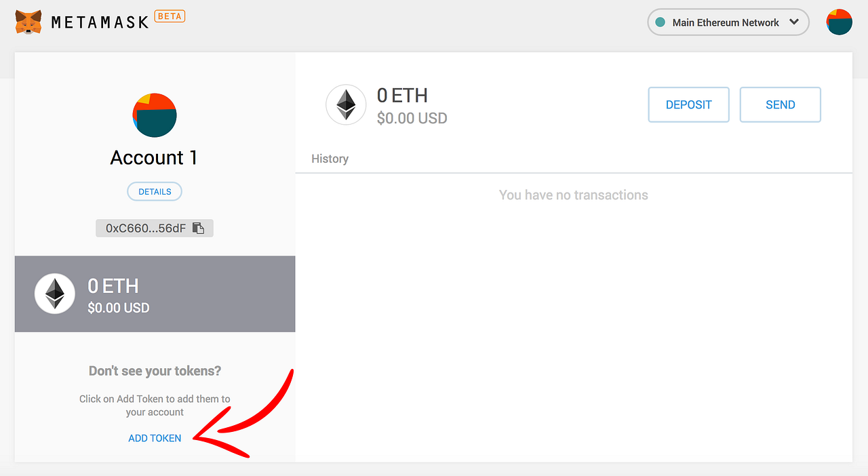Open the account profile icon in the top right
868x476 pixels.
point(839,22)
